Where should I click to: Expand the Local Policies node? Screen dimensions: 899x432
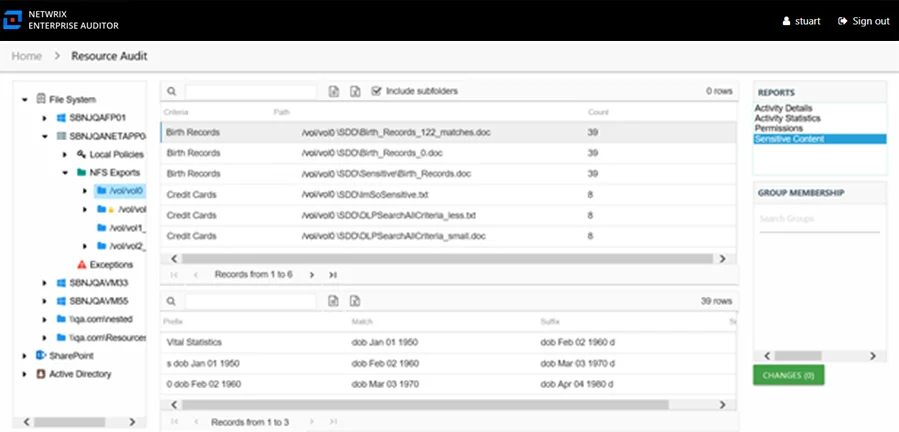point(65,155)
